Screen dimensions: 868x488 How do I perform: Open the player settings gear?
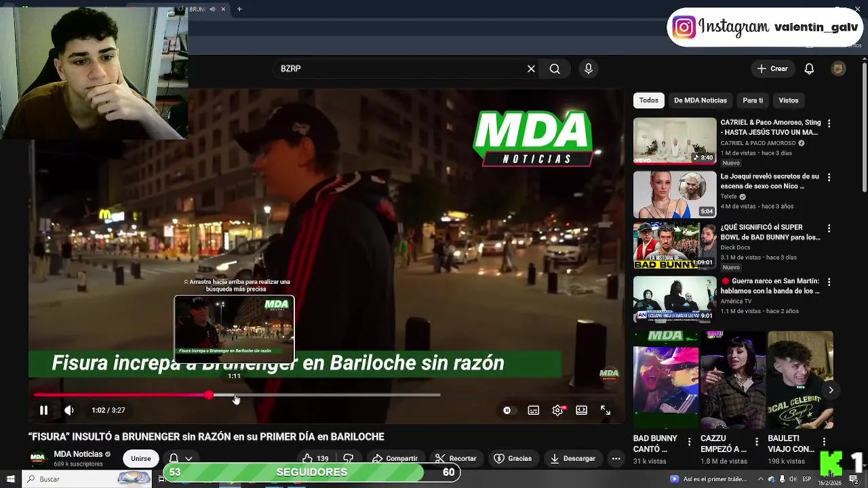click(557, 410)
